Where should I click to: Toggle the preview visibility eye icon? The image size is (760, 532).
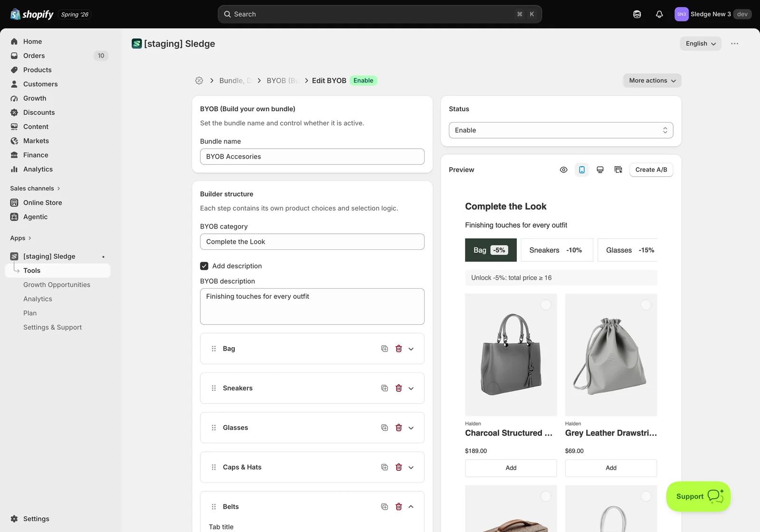pyautogui.click(x=564, y=170)
